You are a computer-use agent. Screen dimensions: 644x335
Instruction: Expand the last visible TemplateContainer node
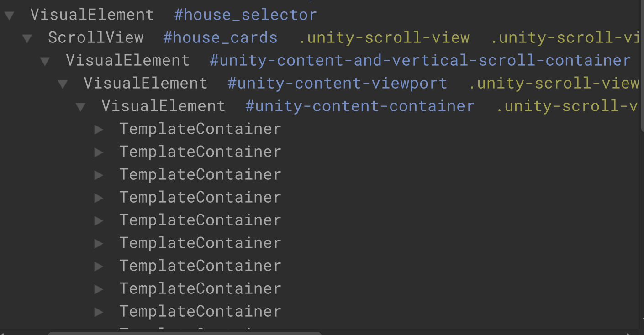point(99,312)
